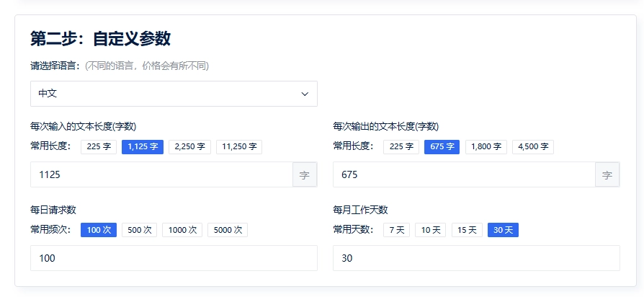Image resolution: width=644 pixels, height=297 pixels.
Task: Select 7 天 working days preset
Action: (397, 230)
